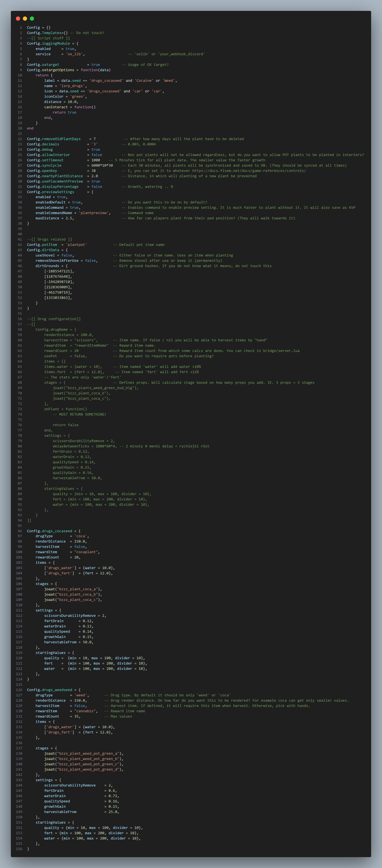
Task: Click the 'cannabis' rewardItem string
Action: click(x=85, y=711)
